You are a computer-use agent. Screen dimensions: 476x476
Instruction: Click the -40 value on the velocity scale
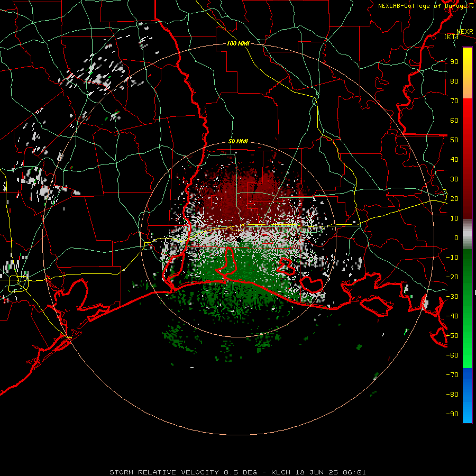click(452, 316)
